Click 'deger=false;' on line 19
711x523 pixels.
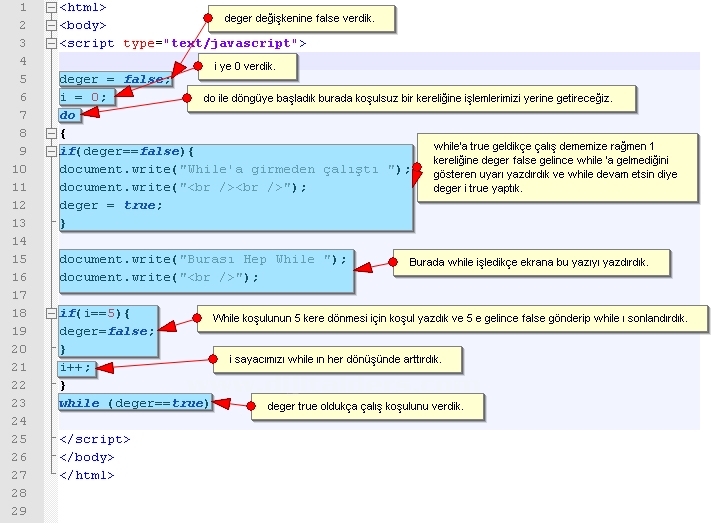click(x=107, y=332)
